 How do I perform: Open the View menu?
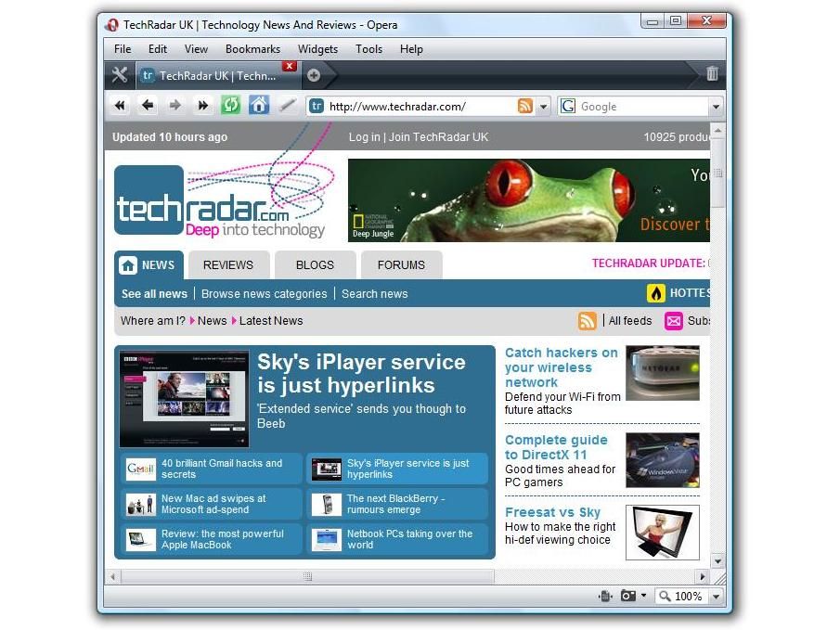coord(196,49)
